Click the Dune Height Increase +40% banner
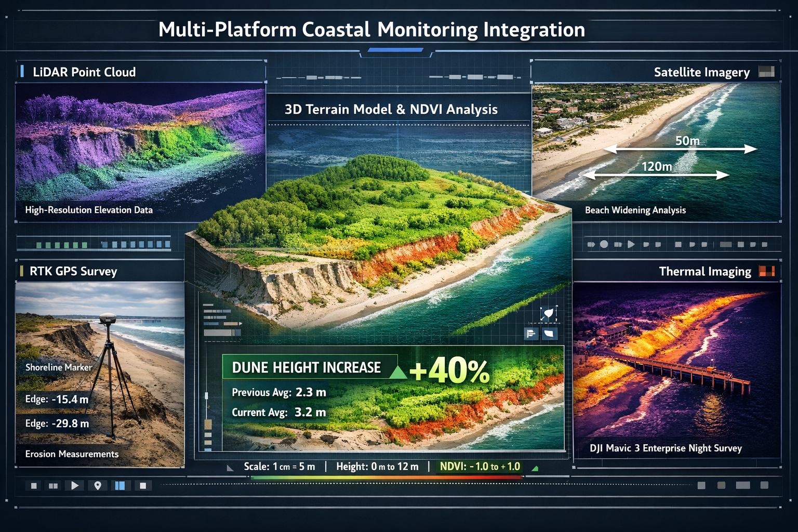Image resolution: width=798 pixels, height=532 pixels. click(364, 367)
